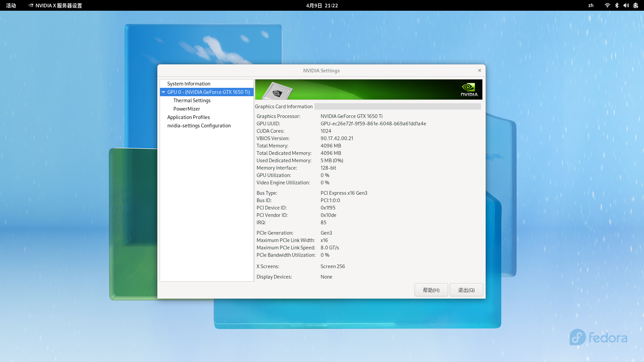Open PowerMizer settings page
Screen dimensions: 644x362
click(186, 109)
